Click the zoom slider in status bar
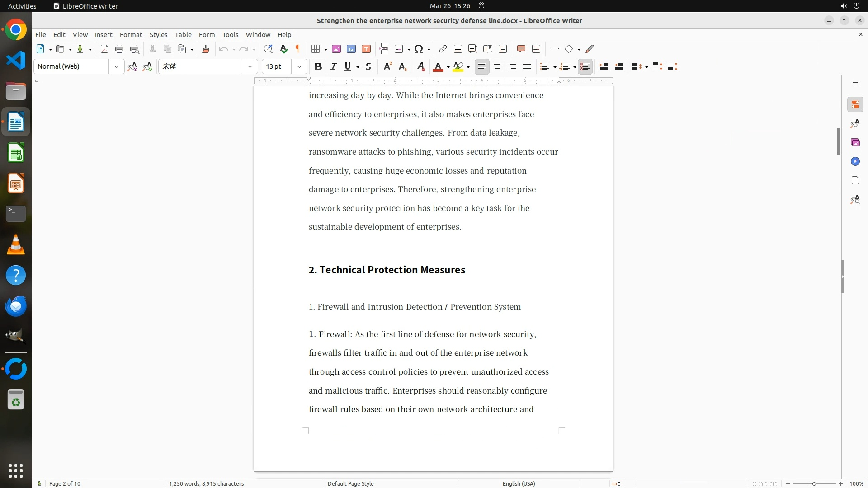868x488 pixels. tap(814, 483)
